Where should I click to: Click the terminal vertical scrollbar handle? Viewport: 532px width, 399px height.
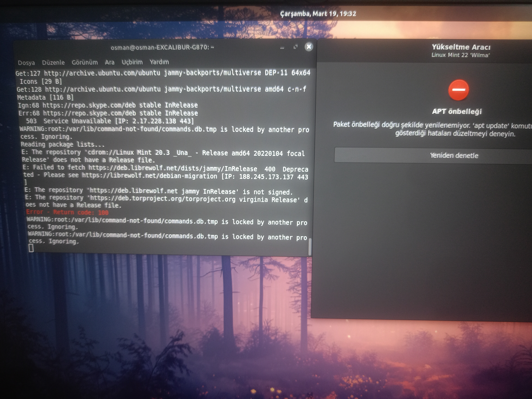(310, 247)
